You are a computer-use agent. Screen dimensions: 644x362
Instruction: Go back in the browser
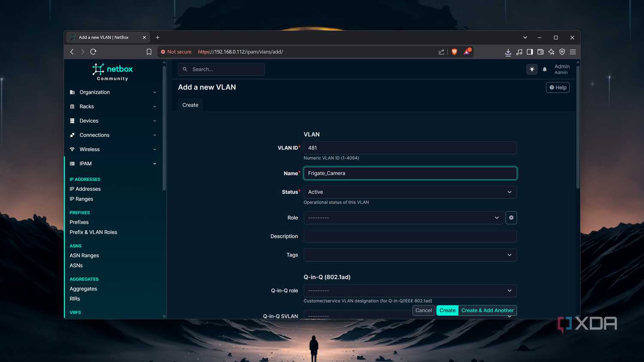click(x=72, y=52)
